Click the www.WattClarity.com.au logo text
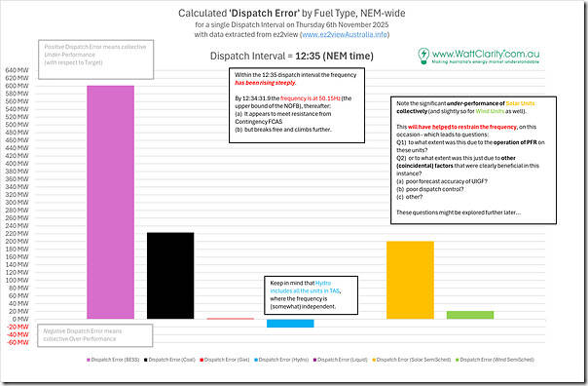The width and height of the screenshot is (588, 386). click(x=486, y=54)
